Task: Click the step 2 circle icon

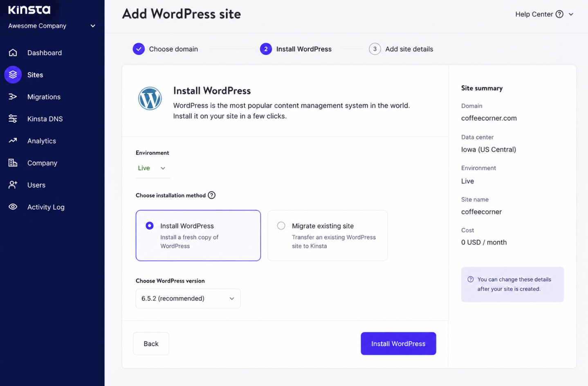Action: point(266,49)
